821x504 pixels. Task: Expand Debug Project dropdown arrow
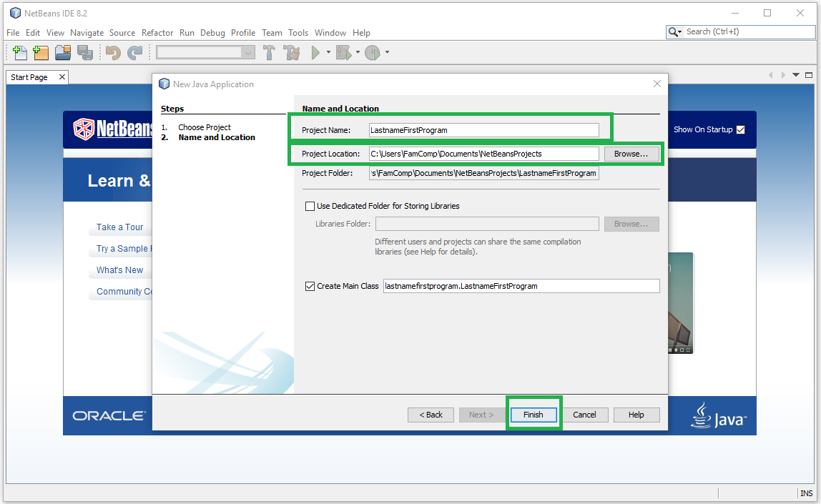[x=358, y=52]
